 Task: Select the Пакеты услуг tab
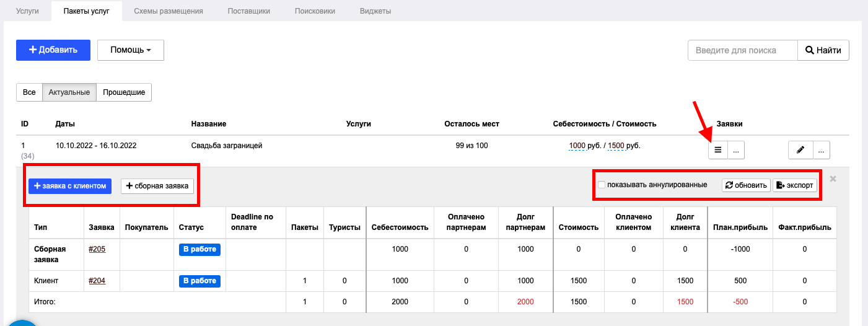pyautogui.click(x=87, y=11)
